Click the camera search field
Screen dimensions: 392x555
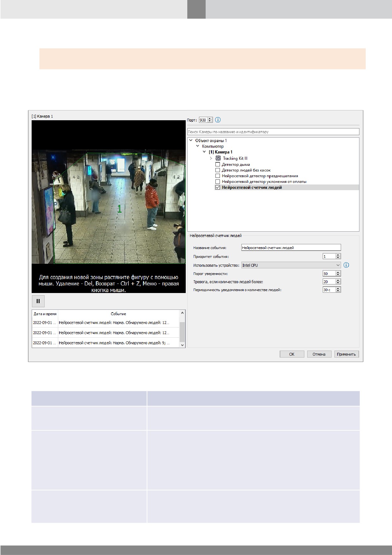(273, 132)
